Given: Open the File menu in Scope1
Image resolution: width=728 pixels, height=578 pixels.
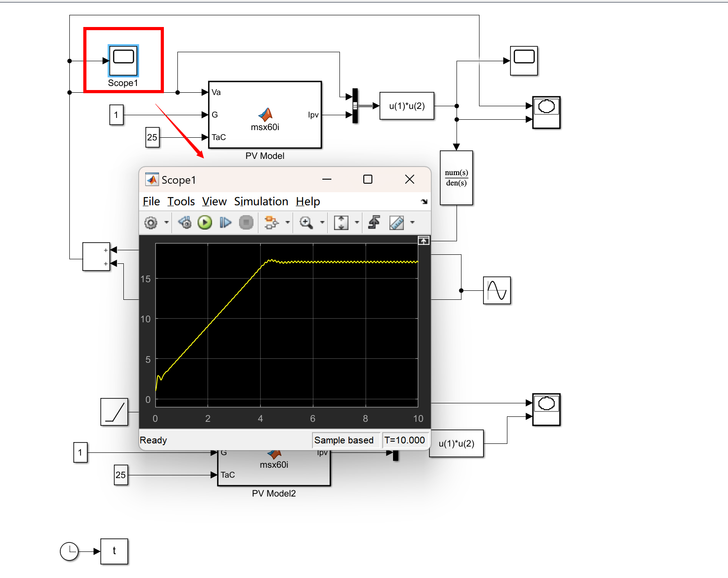Looking at the screenshot, I should pyautogui.click(x=151, y=202).
